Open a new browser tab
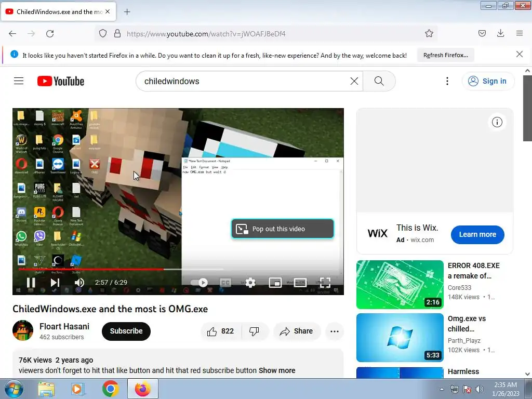This screenshot has height=399, width=532. [x=127, y=12]
